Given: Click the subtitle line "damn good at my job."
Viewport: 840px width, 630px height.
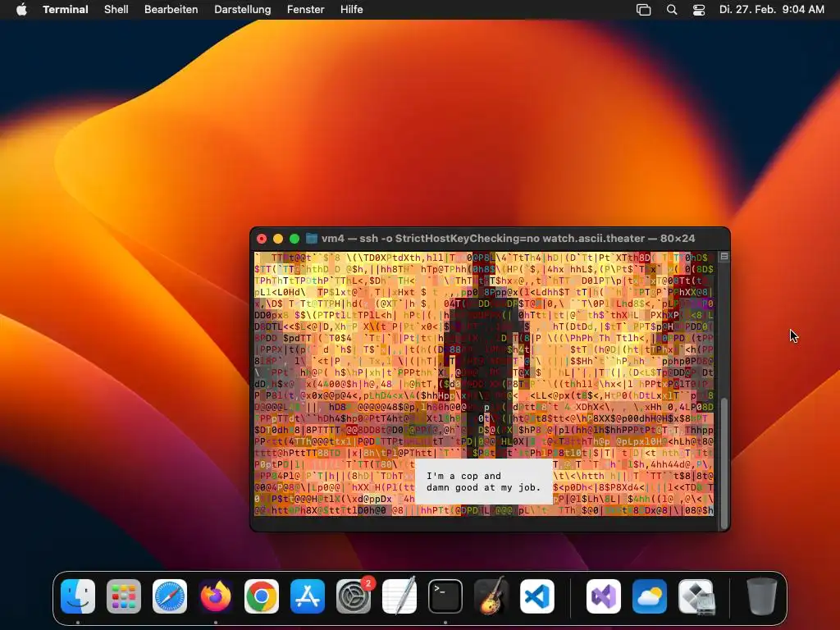Looking at the screenshot, I should coord(484,487).
